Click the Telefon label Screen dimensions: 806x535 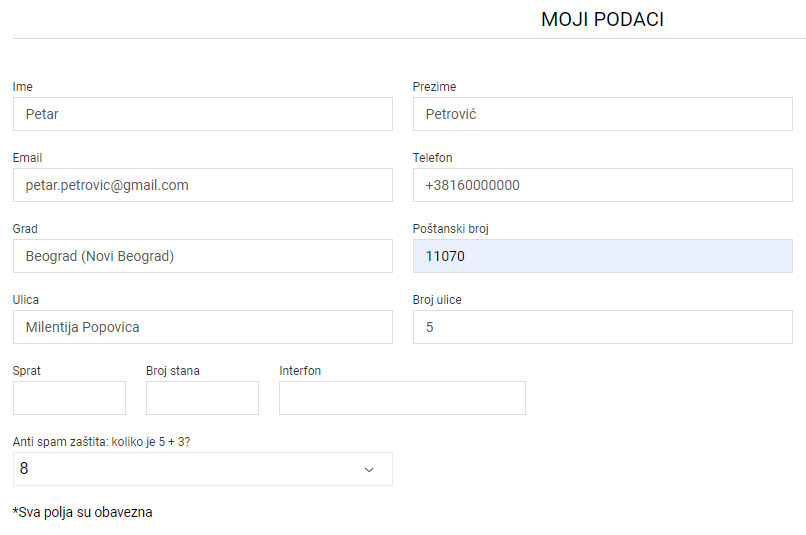pyautogui.click(x=432, y=158)
